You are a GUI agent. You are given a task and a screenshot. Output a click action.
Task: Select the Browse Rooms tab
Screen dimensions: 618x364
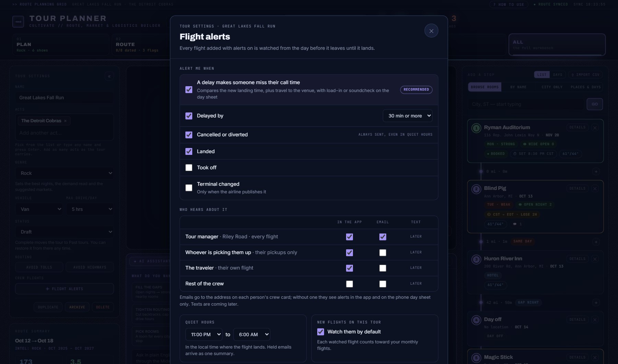485,87
